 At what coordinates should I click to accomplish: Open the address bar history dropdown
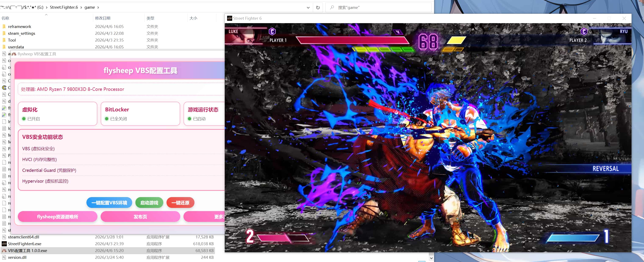[308, 7]
